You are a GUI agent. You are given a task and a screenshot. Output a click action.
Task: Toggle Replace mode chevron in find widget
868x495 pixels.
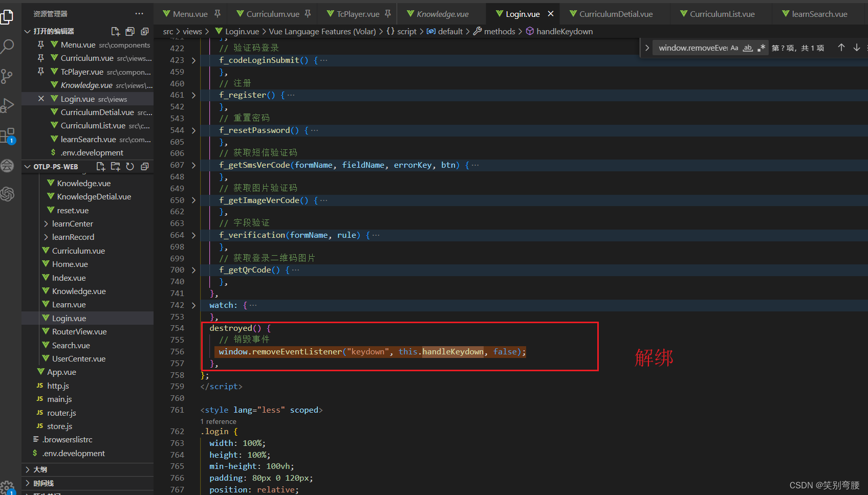(647, 48)
